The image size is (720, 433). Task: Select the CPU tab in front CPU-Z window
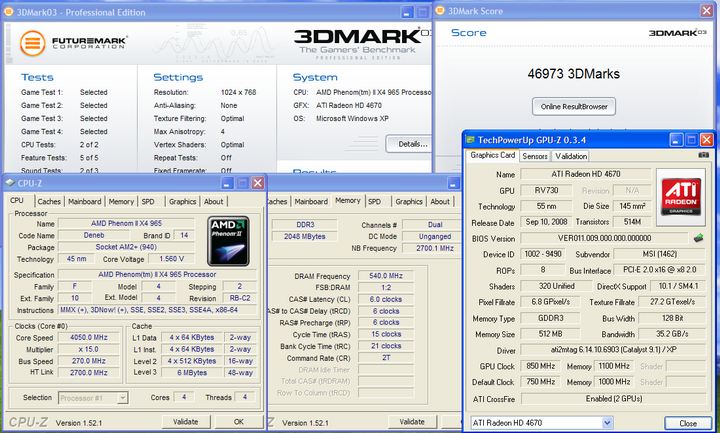[x=17, y=201]
